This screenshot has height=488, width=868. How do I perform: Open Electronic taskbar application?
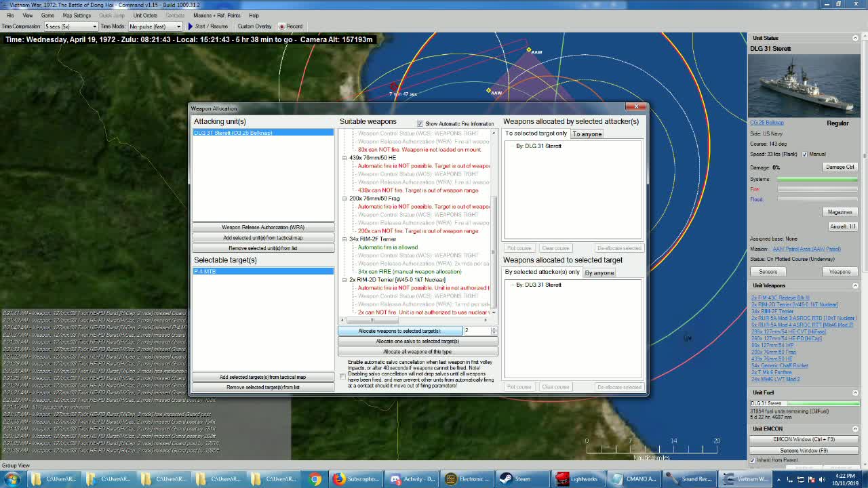(468, 479)
